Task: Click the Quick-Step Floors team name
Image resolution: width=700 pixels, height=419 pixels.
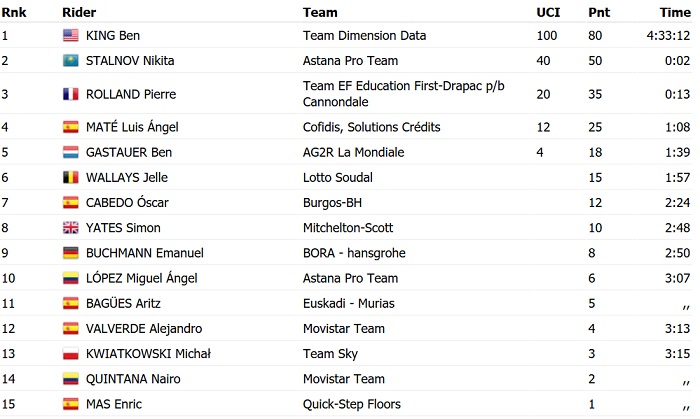Action: click(x=352, y=404)
